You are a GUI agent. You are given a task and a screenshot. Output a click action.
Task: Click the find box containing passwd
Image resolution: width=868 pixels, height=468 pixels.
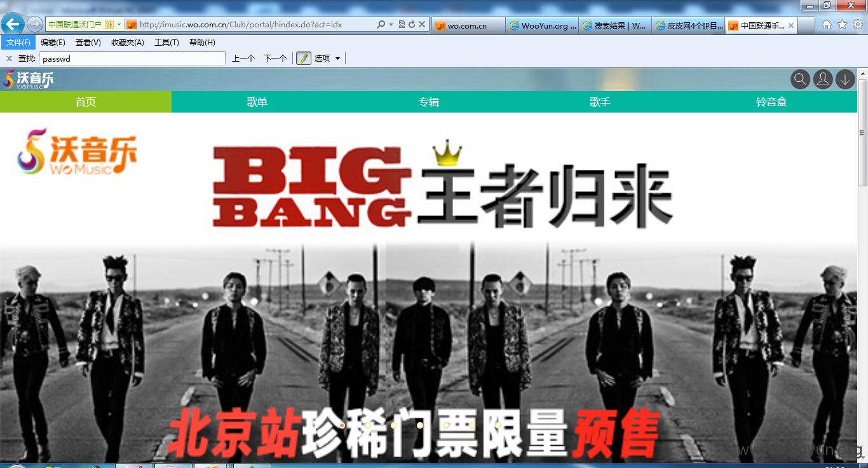pyautogui.click(x=132, y=59)
